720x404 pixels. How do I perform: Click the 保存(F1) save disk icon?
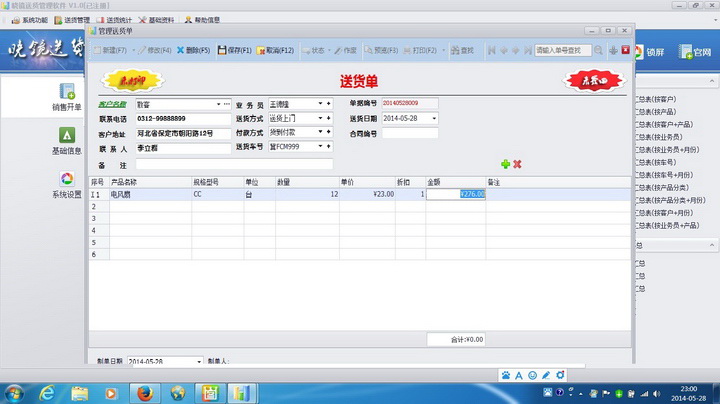[x=222, y=50]
